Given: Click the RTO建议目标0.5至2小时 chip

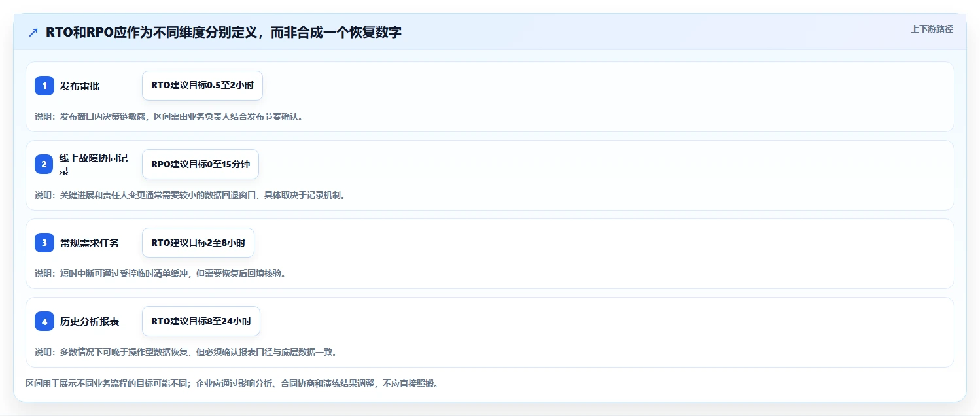Looking at the screenshot, I should coord(202,86).
